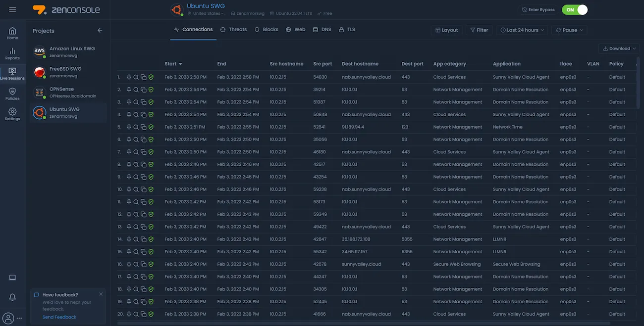Click Network Time application in row 5

click(x=508, y=127)
